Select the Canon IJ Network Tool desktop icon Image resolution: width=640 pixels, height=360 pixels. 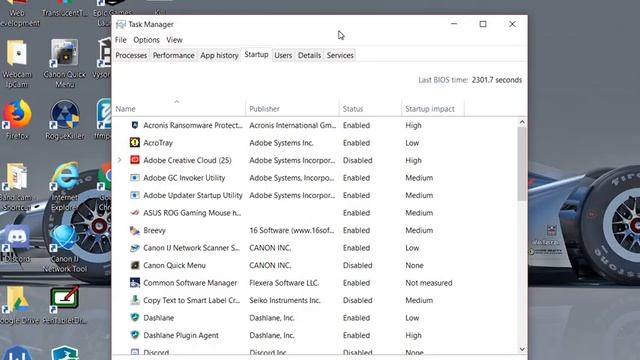coord(65,249)
